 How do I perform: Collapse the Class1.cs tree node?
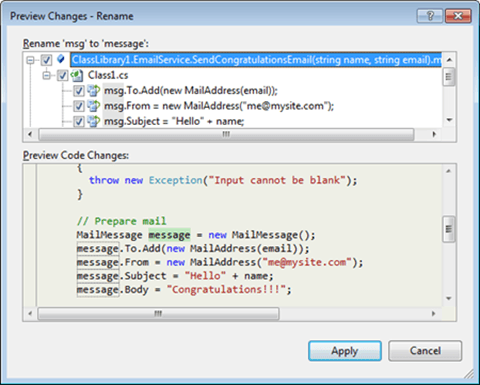point(47,76)
